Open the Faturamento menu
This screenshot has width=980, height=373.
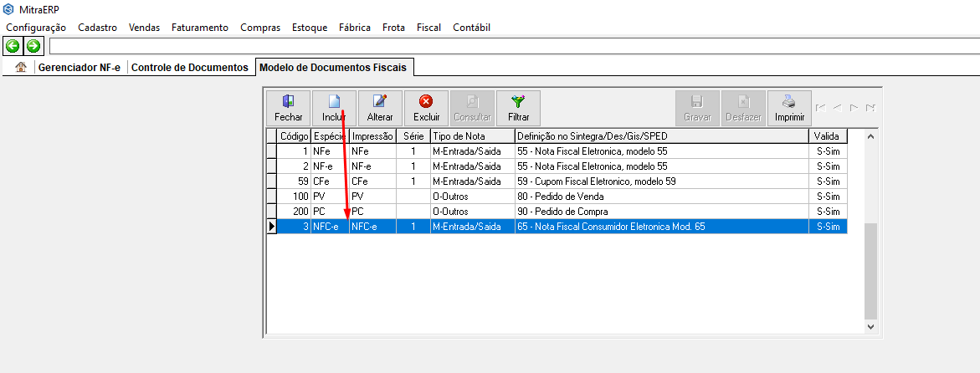[199, 28]
